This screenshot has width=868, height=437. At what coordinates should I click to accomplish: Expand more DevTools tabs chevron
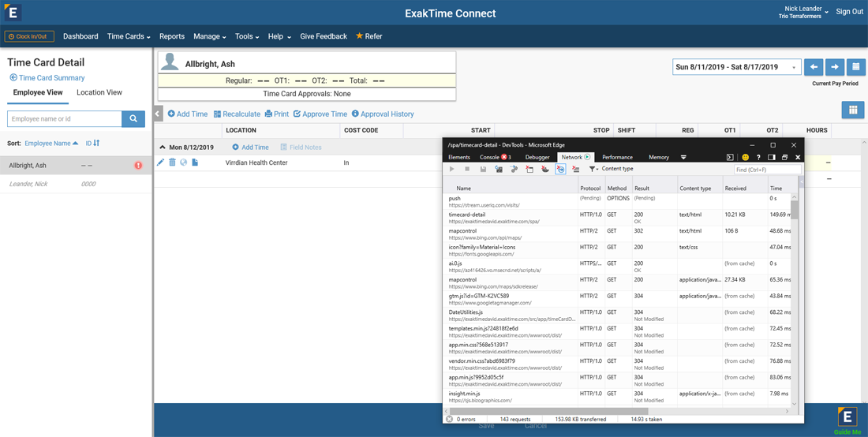click(683, 158)
